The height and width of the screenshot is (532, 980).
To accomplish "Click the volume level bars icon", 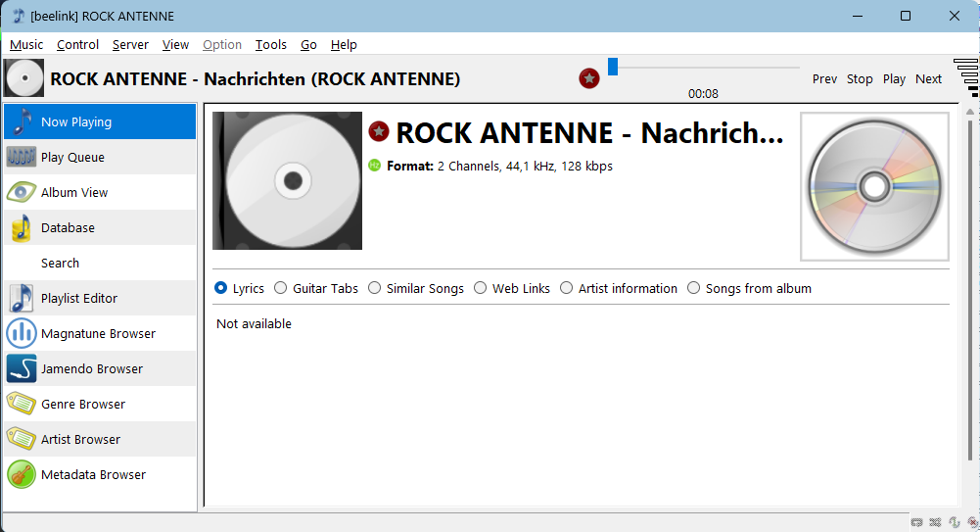I will pos(966,78).
